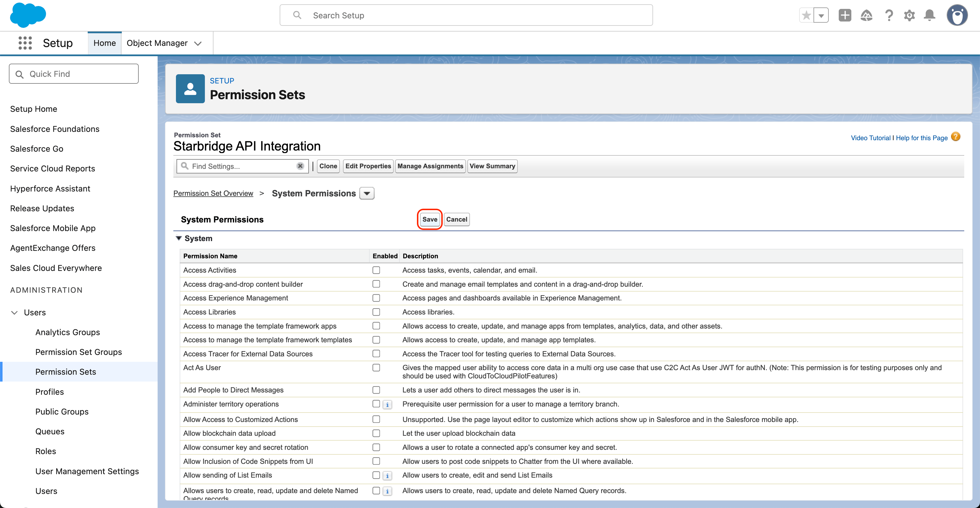Open User Management Settings in sidebar

[87, 472]
